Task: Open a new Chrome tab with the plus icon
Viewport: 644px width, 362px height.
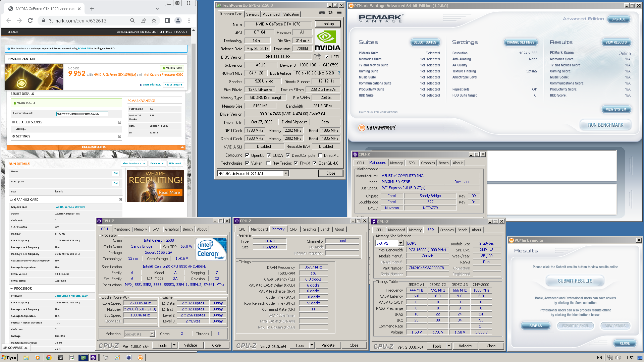Action: [92, 9]
